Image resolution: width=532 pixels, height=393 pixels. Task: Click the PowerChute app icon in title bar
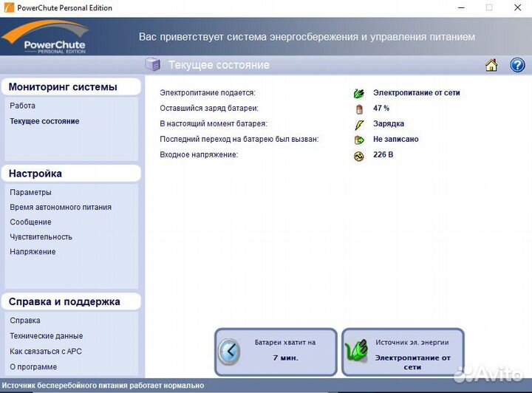[x=9, y=7]
